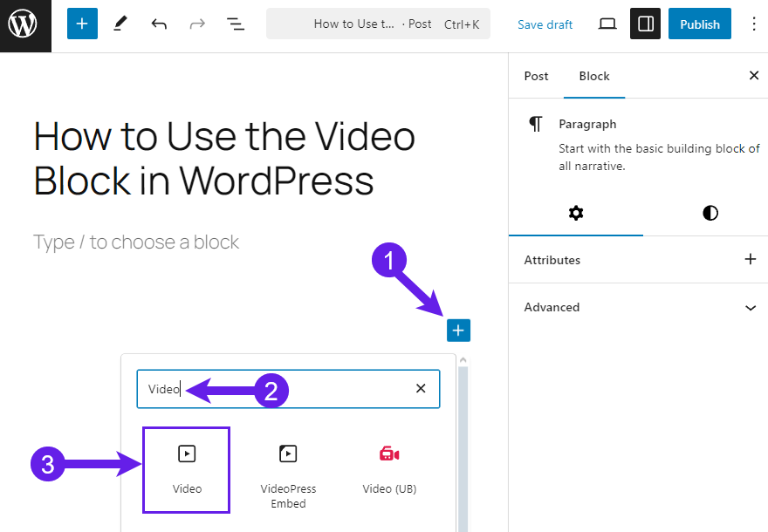Clear the block search with X
Screen dimensions: 768x532
pyautogui.click(x=421, y=389)
